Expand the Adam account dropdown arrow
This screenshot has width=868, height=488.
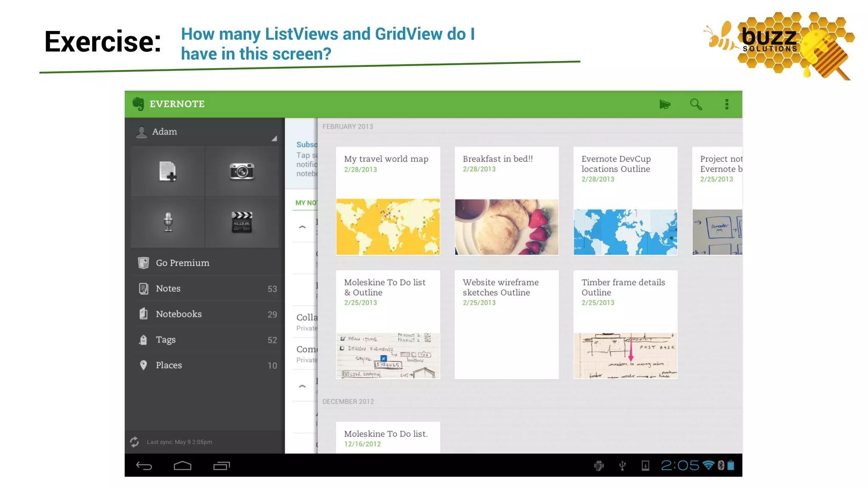[x=274, y=139]
